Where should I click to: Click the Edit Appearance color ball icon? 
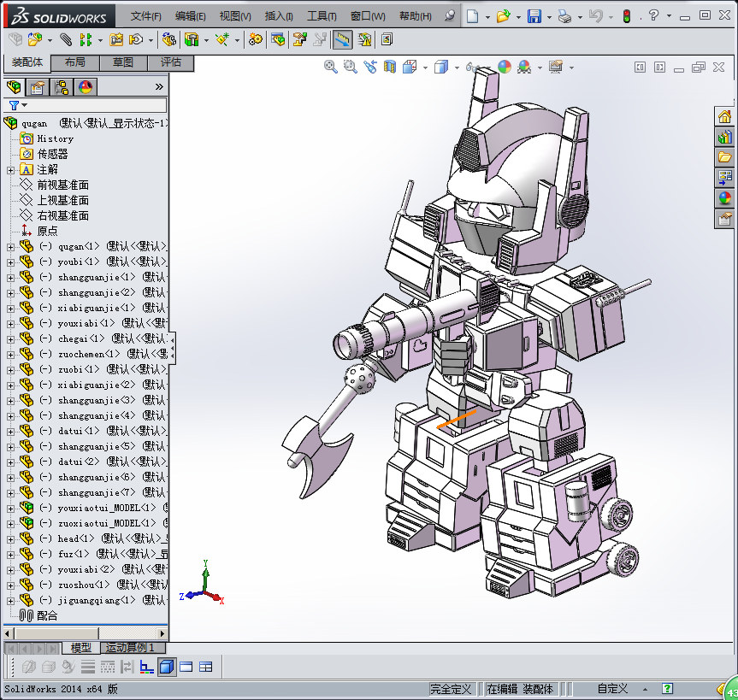(x=505, y=67)
